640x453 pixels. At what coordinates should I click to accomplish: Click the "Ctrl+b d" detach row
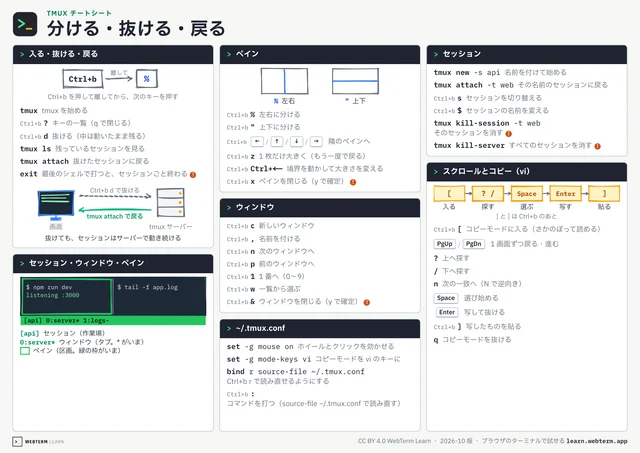(83, 136)
